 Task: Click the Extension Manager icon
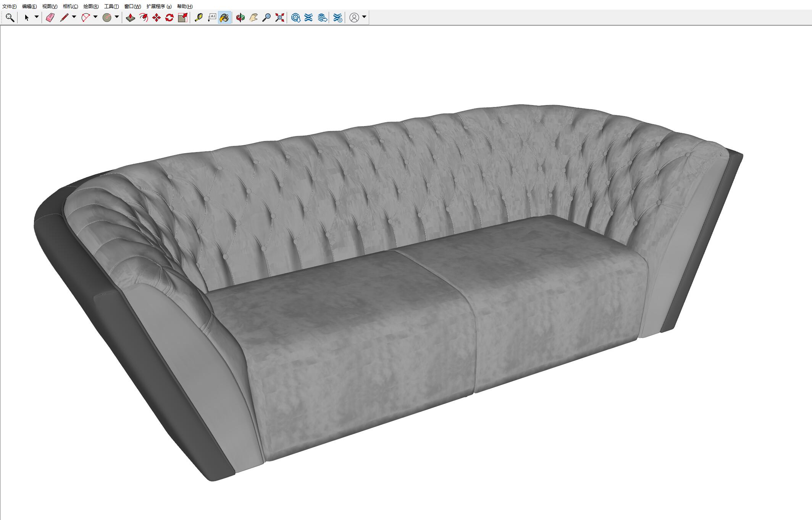(x=337, y=18)
